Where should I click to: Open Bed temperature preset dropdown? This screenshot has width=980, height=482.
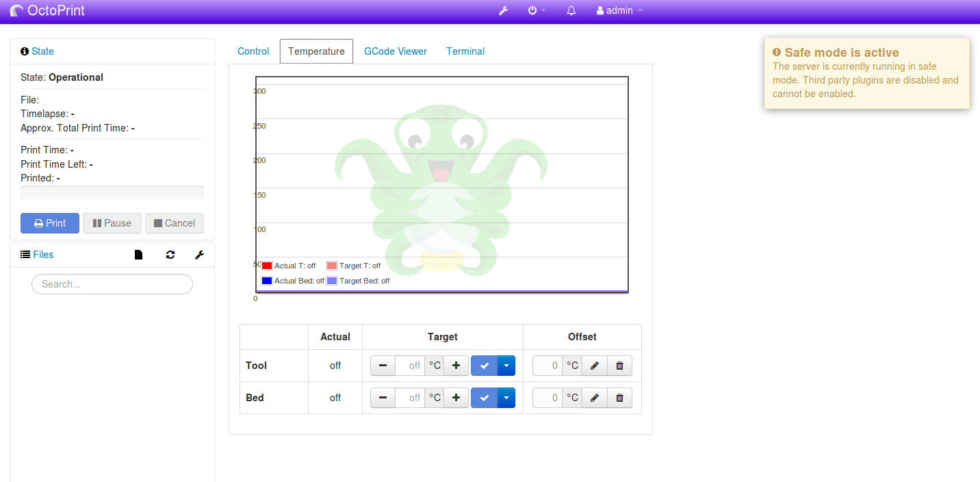(506, 398)
